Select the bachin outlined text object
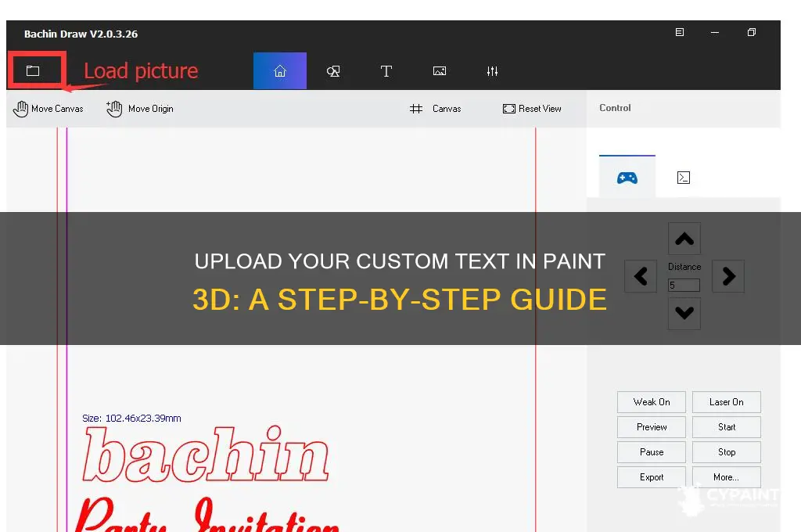Image resolution: width=801 pixels, height=532 pixels. pos(206,455)
